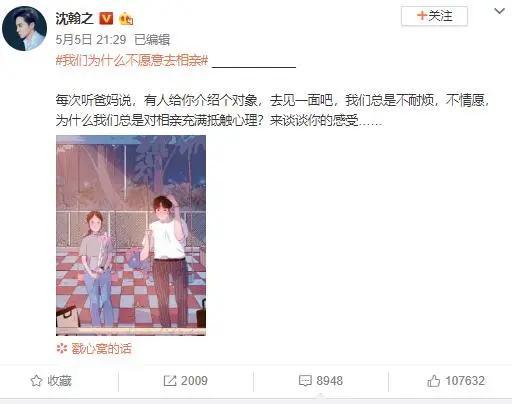Click the orange V verified badge
Screen dimensions: 512x404
pyautogui.click(x=106, y=18)
